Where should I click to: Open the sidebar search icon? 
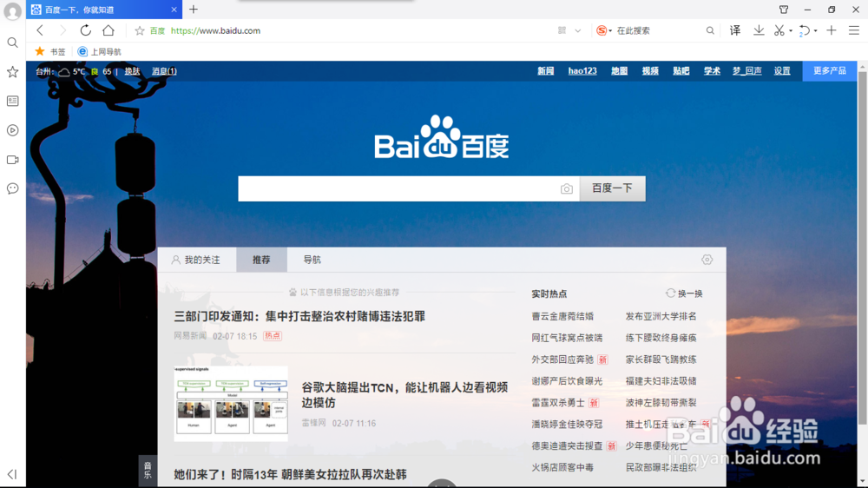click(12, 43)
